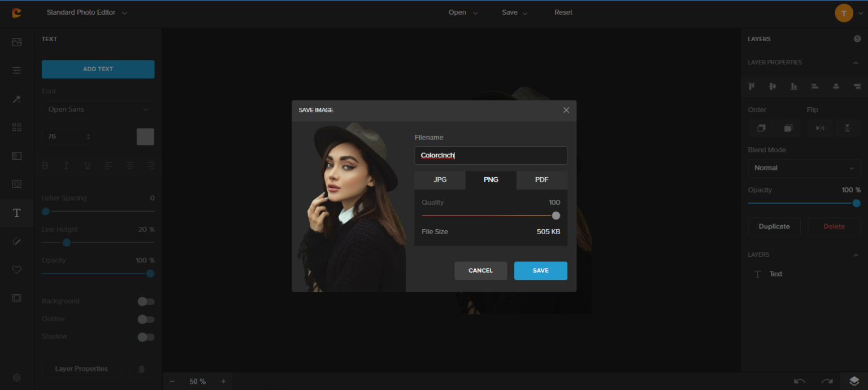868x390 pixels.
Task: Align layer to right edge icon
Action: (x=857, y=86)
